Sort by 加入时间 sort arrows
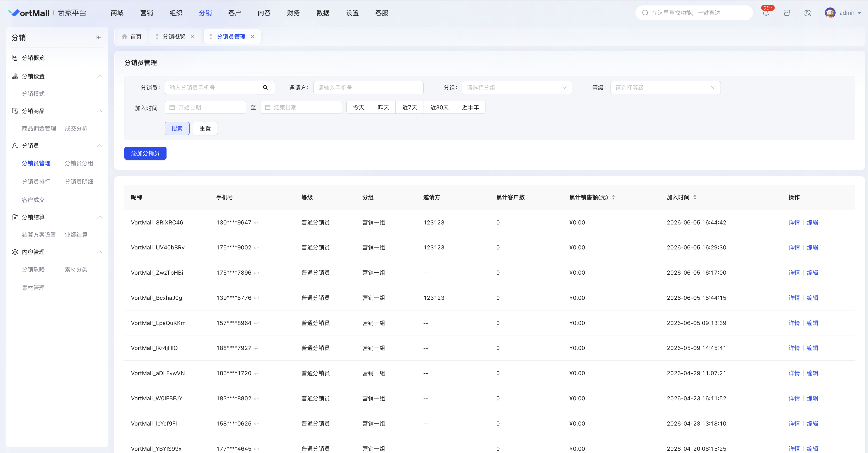Image resolution: width=868 pixels, height=453 pixels. click(x=695, y=197)
